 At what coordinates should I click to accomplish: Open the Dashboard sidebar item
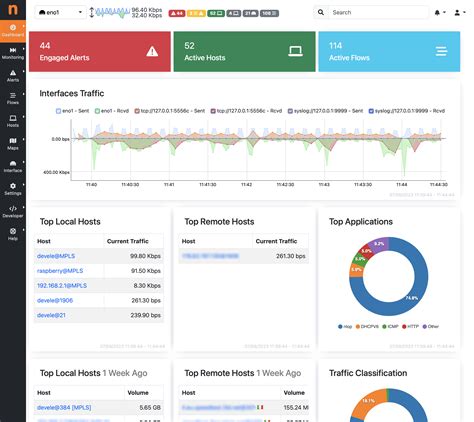point(13,31)
